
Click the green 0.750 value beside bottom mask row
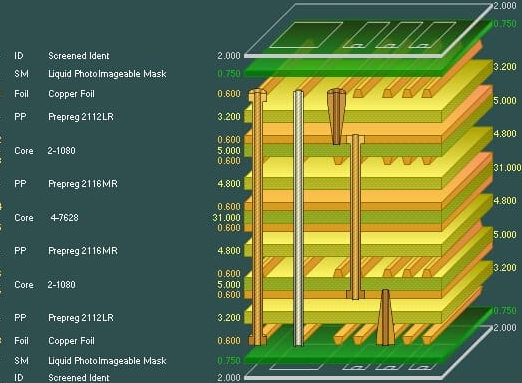point(229,361)
